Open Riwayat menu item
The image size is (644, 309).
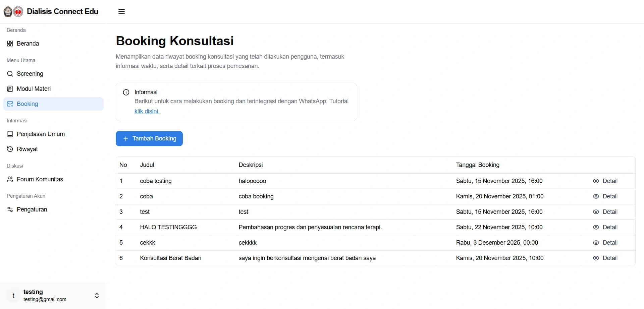(x=53, y=149)
